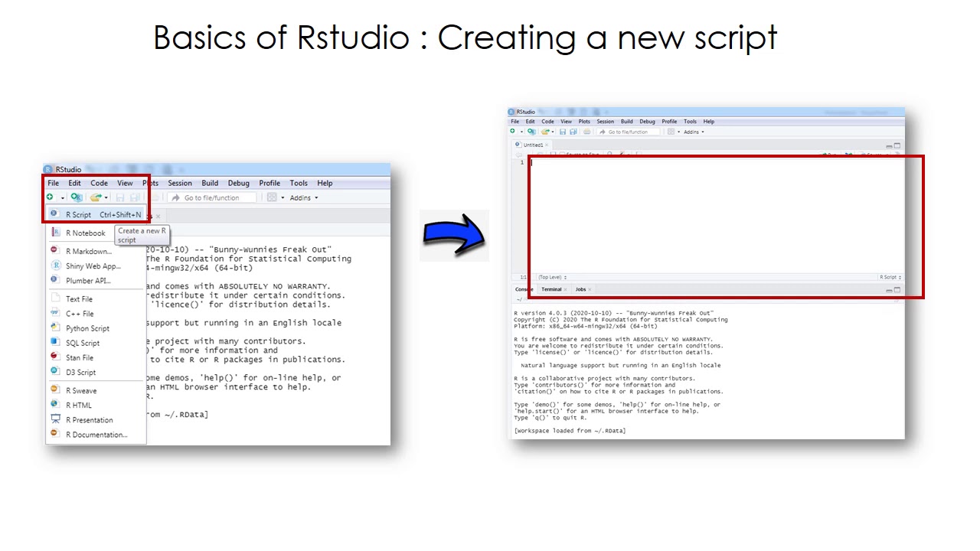
Task: Click the D3 Script icon
Action: tap(54, 371)
